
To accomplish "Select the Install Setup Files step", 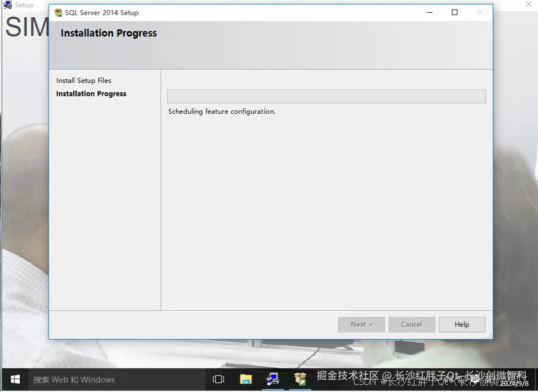I will click(x=84, y=81).
